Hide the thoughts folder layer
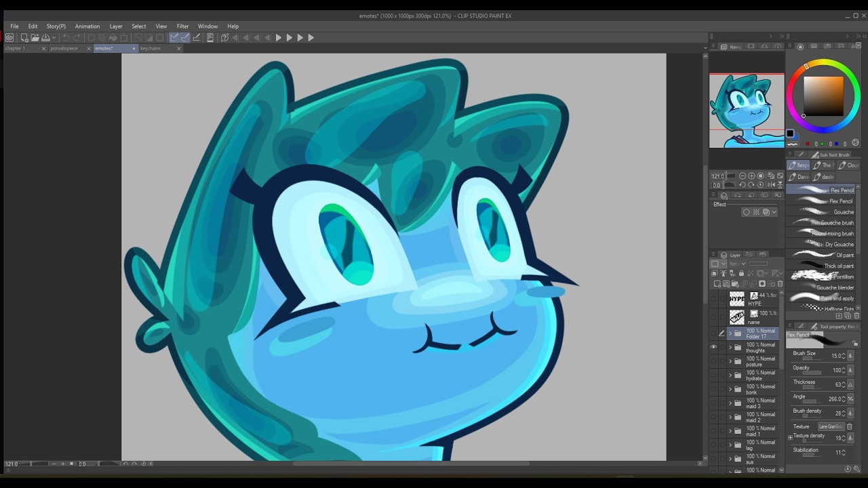The image size is (868, 488). [713, 348]
